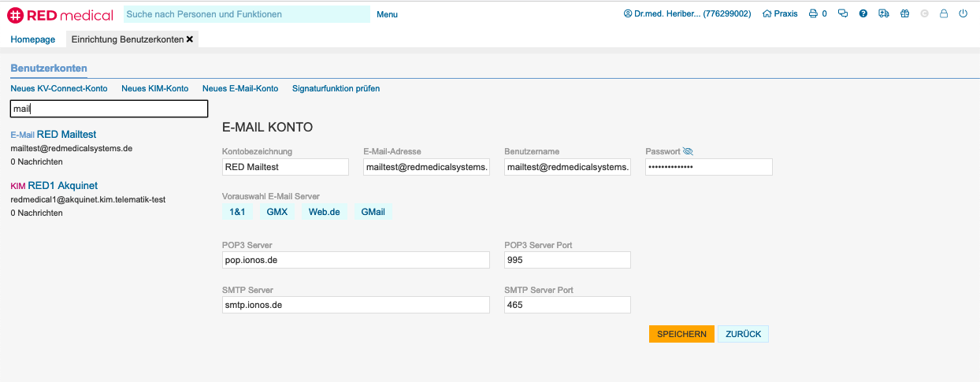Screen dimensions: 980x382
Task: Click into the POP3 Server field
Action: (x=356, y=260)
